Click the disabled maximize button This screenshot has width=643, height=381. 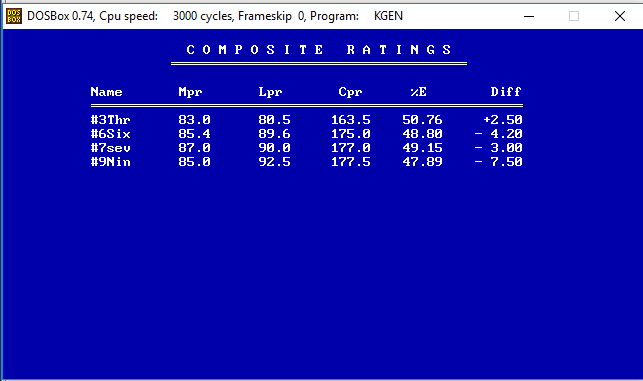(x=574, y=16)
